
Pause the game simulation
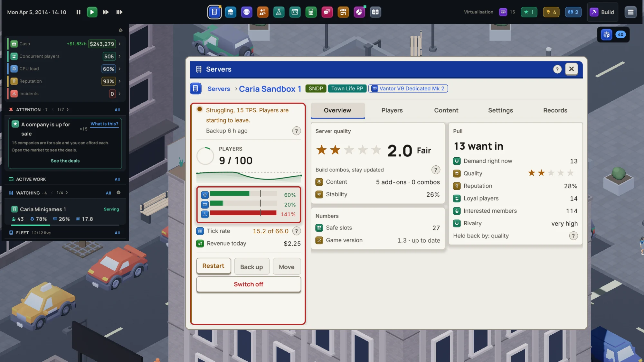click(x=78, y=12)
